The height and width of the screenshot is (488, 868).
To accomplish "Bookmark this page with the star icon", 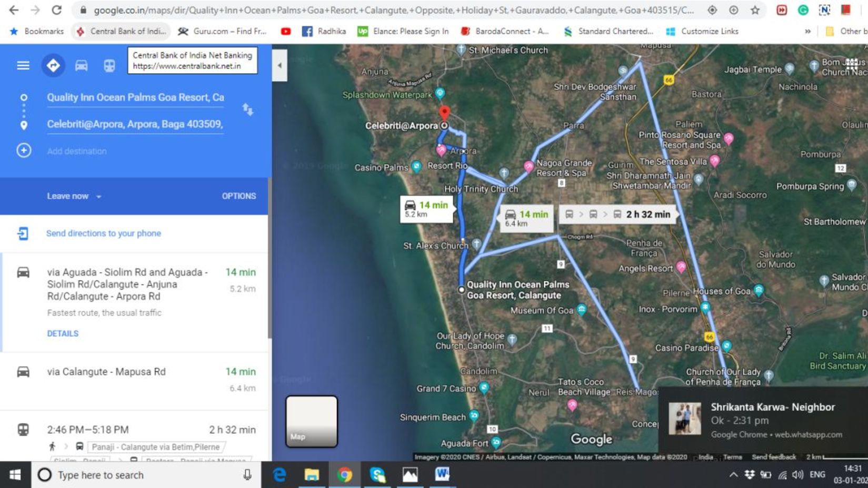I will click(x=755, y=10).
